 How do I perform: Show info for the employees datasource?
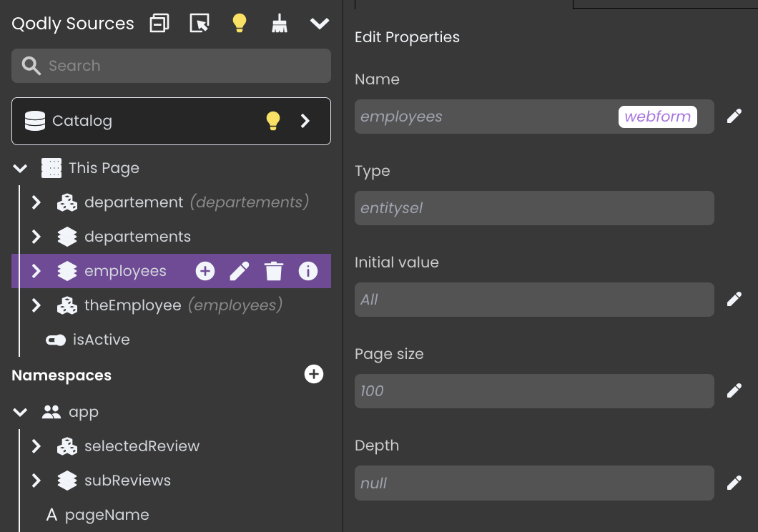pyautogui.click(x=308, y=271)
